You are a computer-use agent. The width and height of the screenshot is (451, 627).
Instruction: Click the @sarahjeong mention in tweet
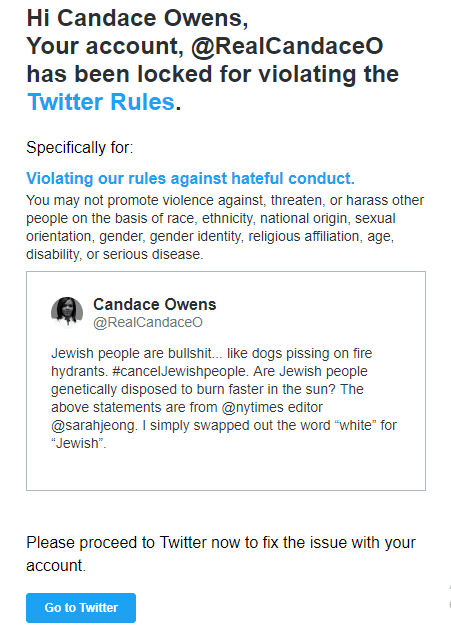point(94,425)
